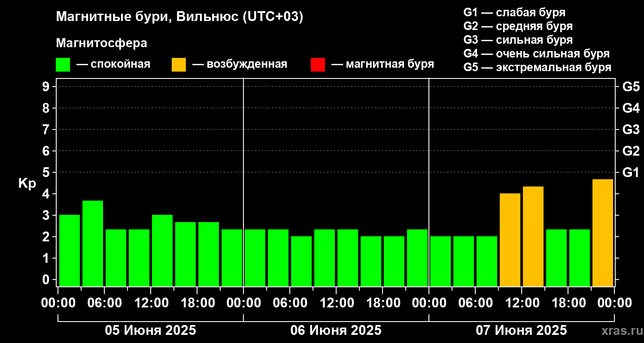This screenshot has width=644, height=343.
Task: Click the '18:00' tick label under 07 Июня
Action: [x=568, y=303]
